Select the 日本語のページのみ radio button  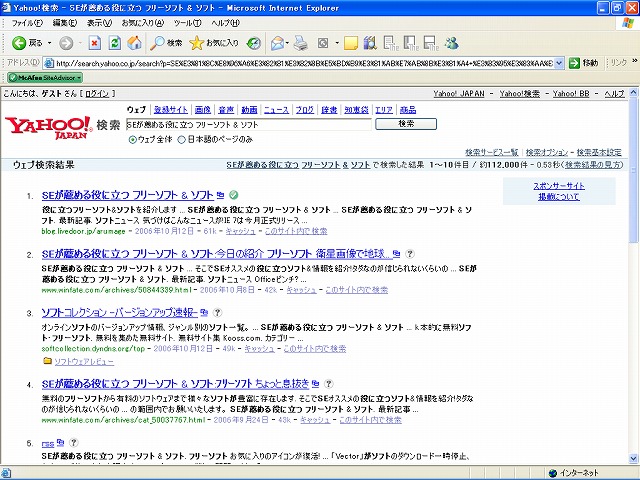[x=182, y=140]
